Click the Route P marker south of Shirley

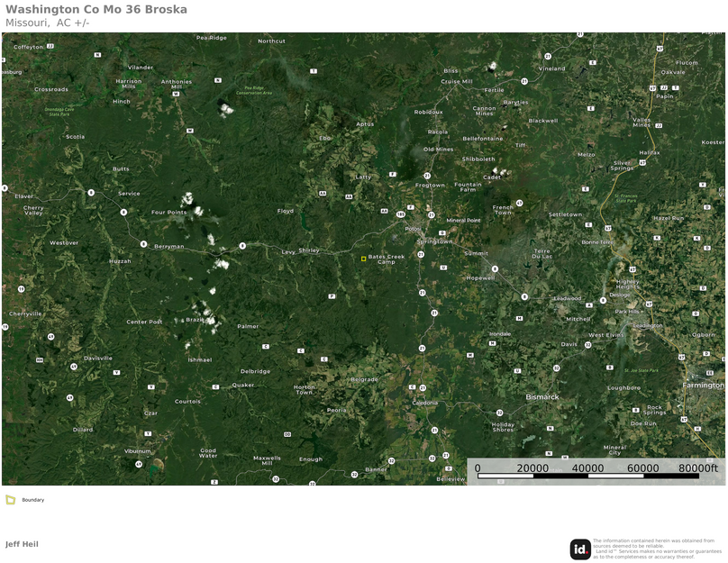[332, 295]
